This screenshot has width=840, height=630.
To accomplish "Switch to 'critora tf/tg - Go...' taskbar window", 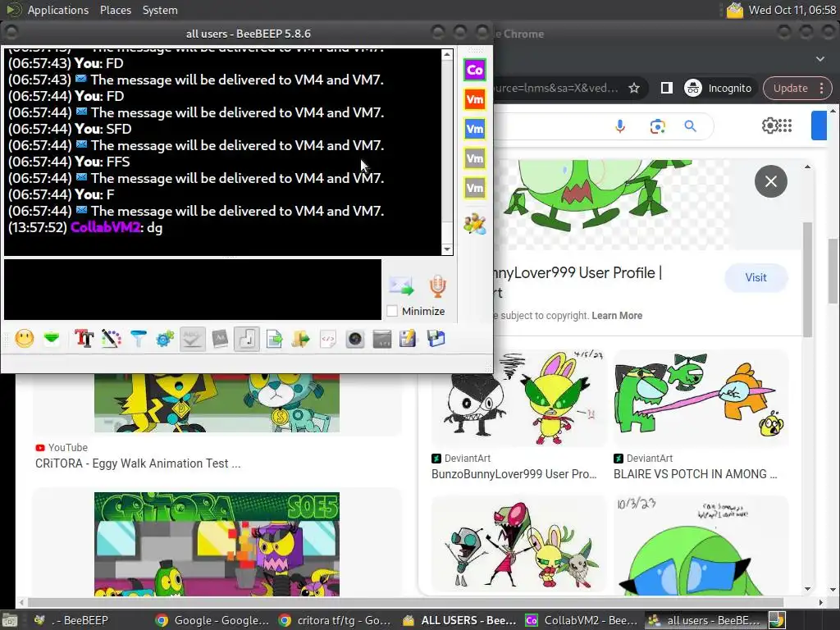I will 335,620.
